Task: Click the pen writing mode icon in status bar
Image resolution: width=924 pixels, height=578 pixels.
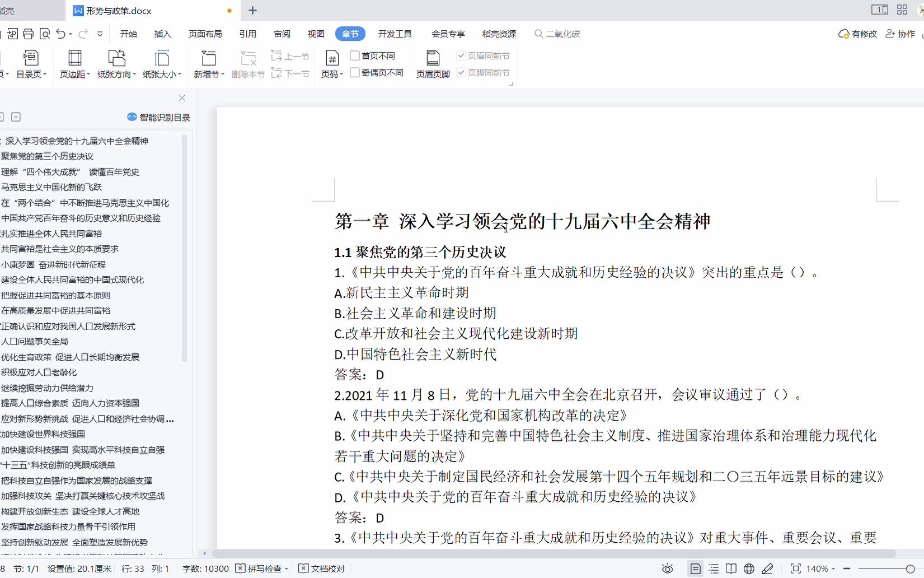Action: point(768,569)
